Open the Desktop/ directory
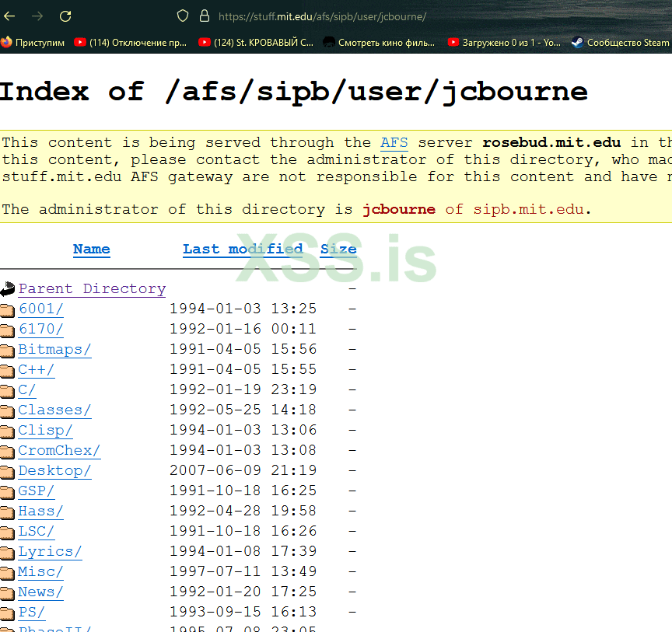The height and width of the screenshot is (632, 672). tap(54, 471)
